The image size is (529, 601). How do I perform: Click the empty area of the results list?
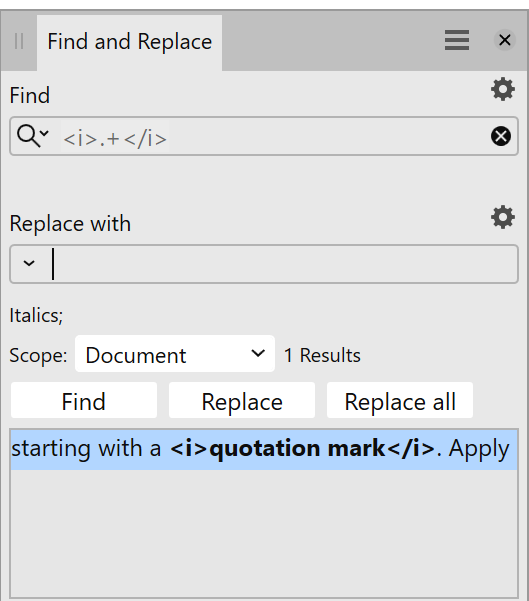click(264, 533)
